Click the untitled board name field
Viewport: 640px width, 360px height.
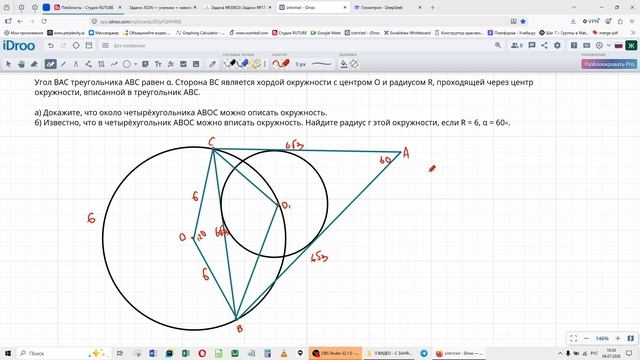tap(129, 46)
